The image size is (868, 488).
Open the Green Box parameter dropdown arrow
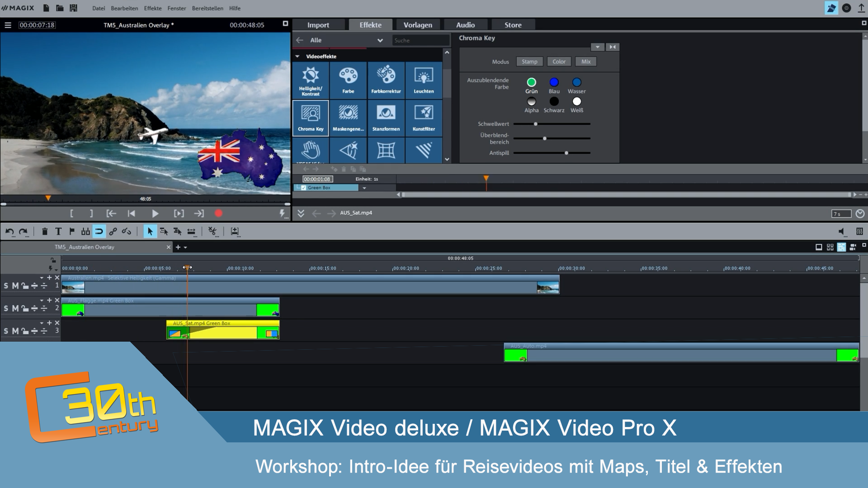pyautogui.click(x=364, y=188)
